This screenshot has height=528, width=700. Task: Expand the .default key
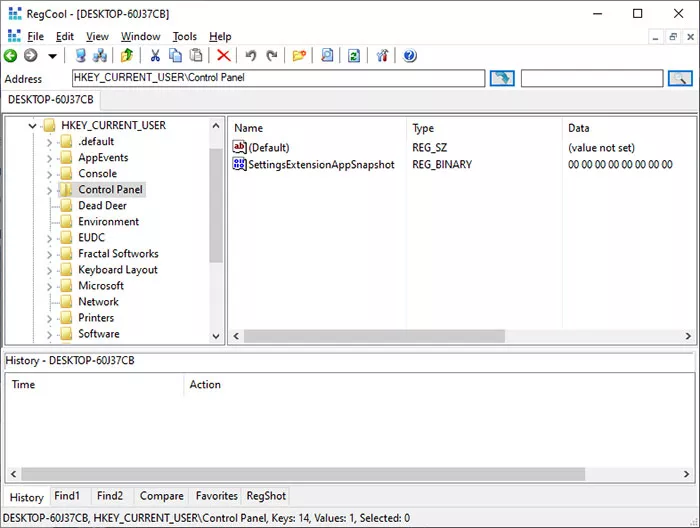(49, 142)
